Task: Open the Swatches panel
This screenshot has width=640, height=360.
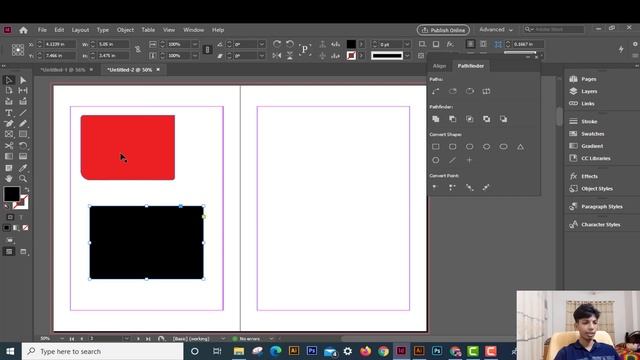Action: (x=593, y=133)
